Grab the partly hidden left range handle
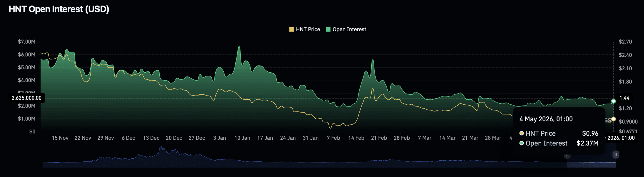Viewport: 644px width, 177px height. pos(567,155)
